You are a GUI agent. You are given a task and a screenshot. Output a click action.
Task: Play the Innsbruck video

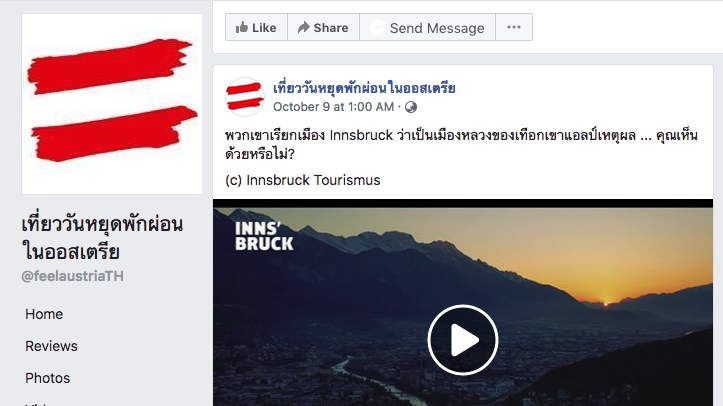(462, 340)
